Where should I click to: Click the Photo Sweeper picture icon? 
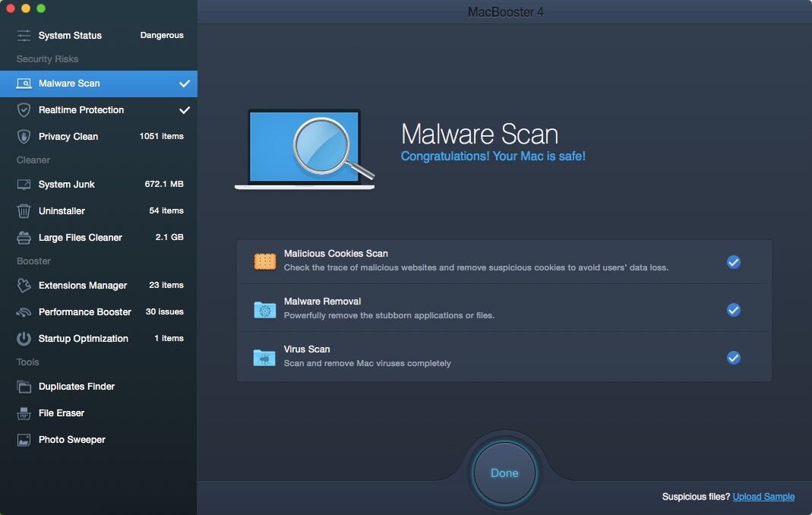pyautogui.click(x=24, y=440)
